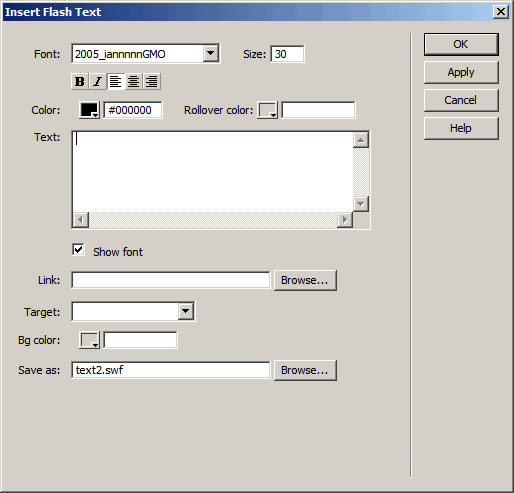Toggle Bold text formatting
Viewport: 514px width, 493px height.
[80, 81]
